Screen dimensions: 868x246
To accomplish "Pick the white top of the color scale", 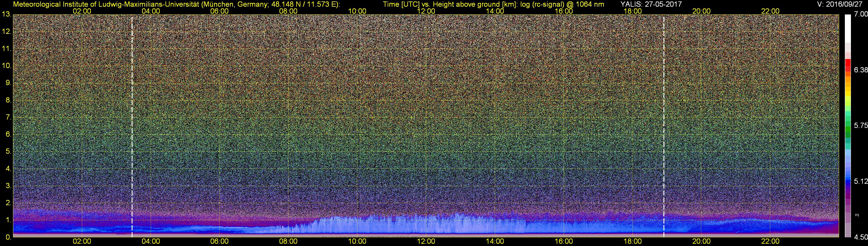I will coord(848,29).
